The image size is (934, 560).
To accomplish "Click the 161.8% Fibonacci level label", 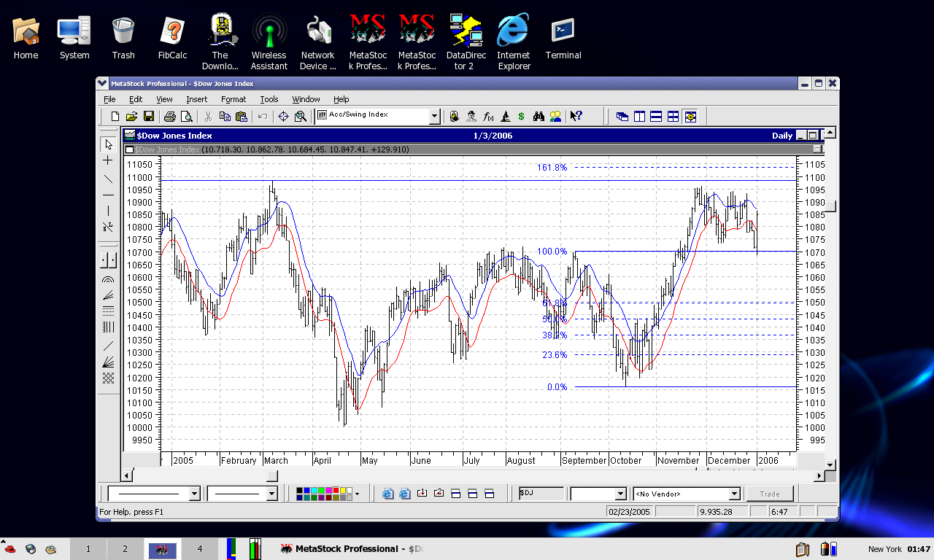I will 552,168.
